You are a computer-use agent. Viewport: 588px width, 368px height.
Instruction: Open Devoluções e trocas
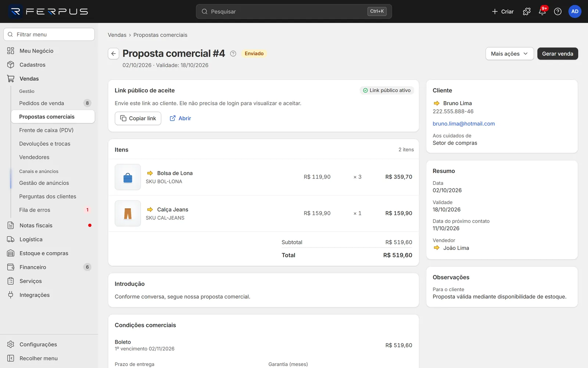pyautogui.click(x=53, y=144)
